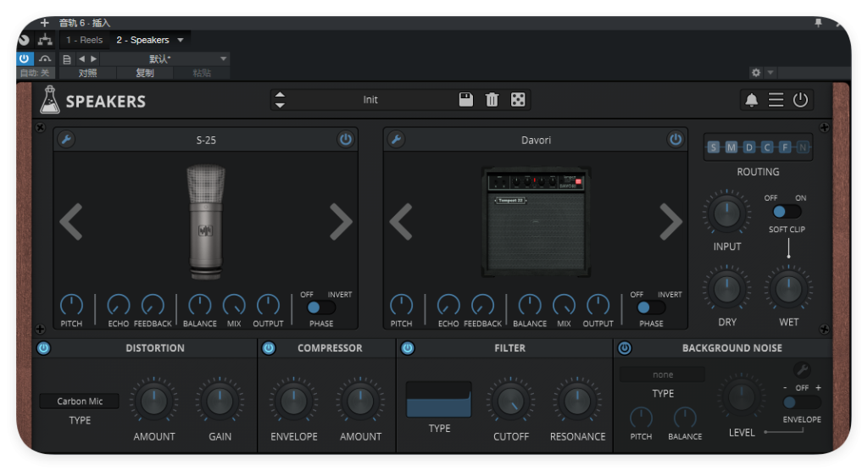Click the Dry level knob
The image size is (868, 471).
[726, 288]
